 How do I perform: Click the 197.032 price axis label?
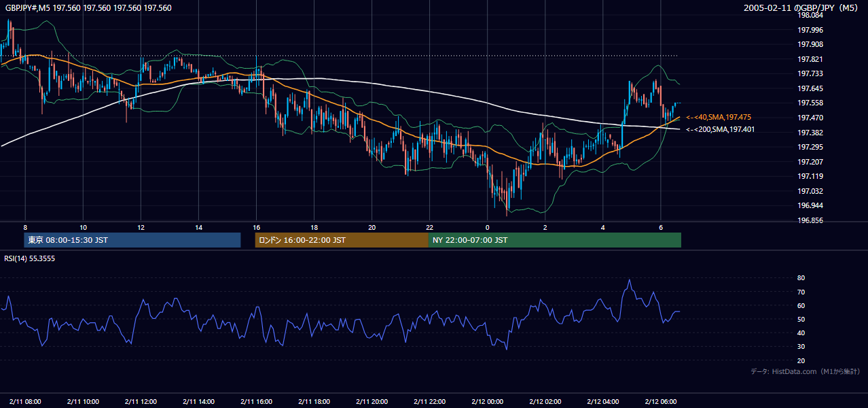pyautogui.click(x=810, y=191)
